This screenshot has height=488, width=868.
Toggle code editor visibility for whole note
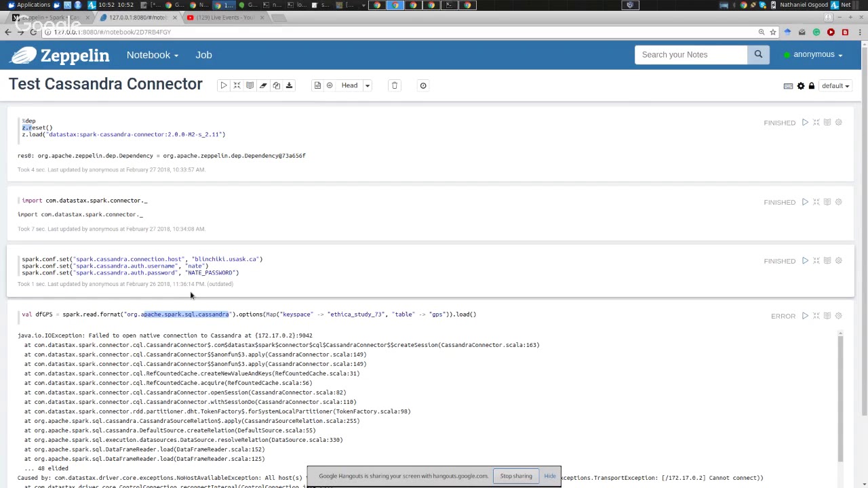click(237, 85)
